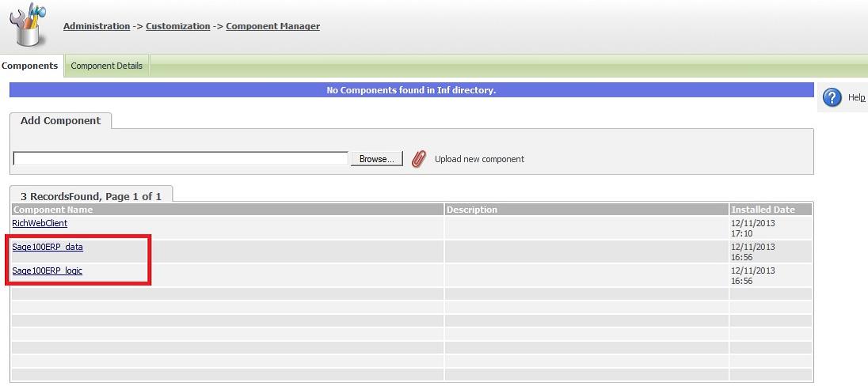Select the 3 RecordsFound results tab
Image resolution: width=868 pixels, height=386 pixels.
click(91, 196)
